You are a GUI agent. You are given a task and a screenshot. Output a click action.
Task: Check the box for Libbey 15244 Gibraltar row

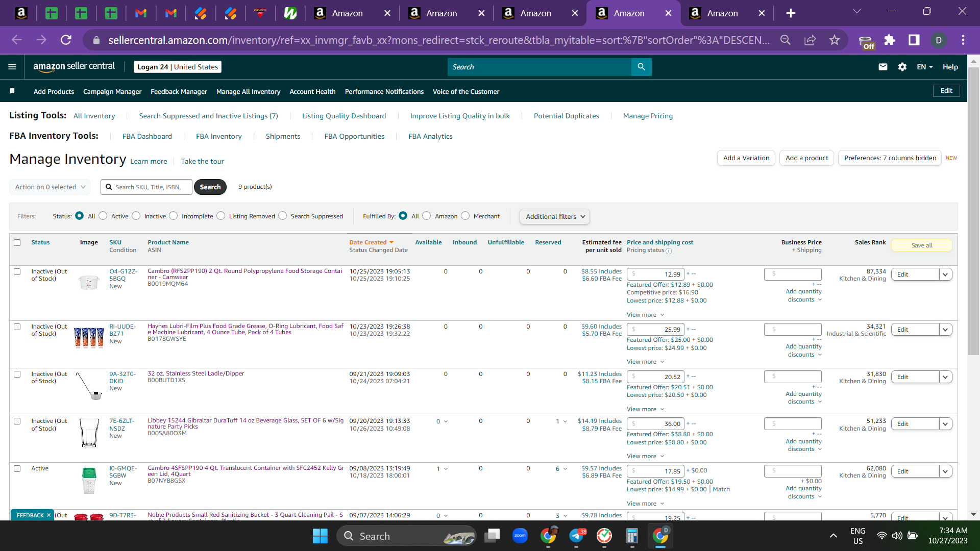pyautogui.click(x=17, y=421)
